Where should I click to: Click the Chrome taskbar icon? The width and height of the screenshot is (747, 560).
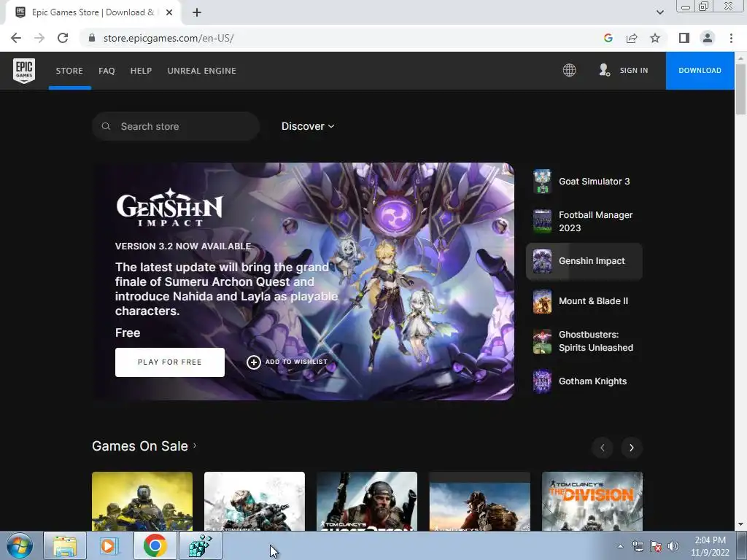pos(155,545)
